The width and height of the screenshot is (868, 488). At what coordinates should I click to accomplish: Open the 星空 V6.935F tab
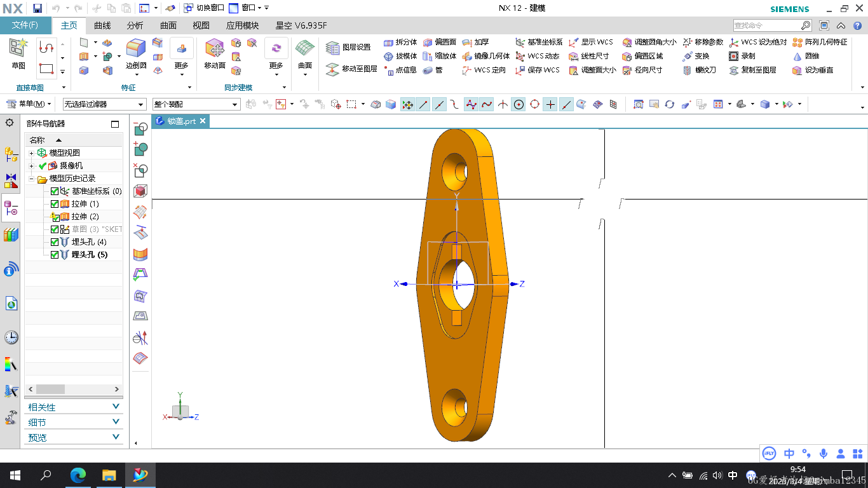pyautogui.click(x=301, y=25)
